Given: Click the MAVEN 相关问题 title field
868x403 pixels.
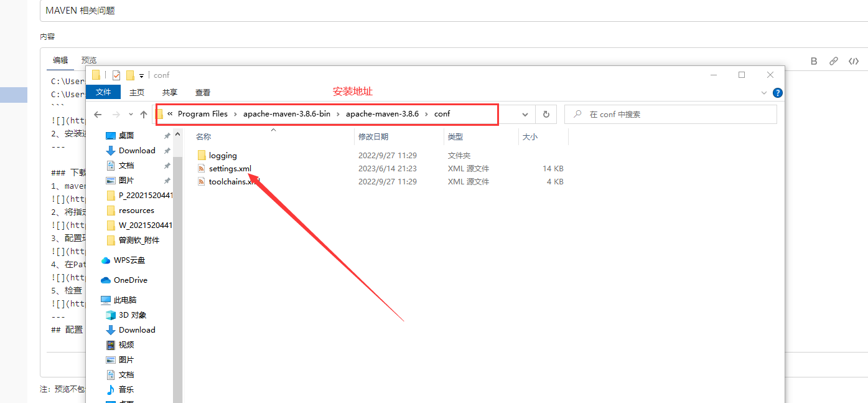Looking at the screenshot, I should (x=454, y=11).
